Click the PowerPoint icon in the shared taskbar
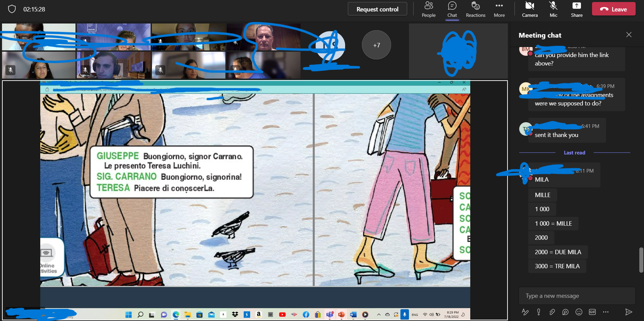 click(341, 315)
